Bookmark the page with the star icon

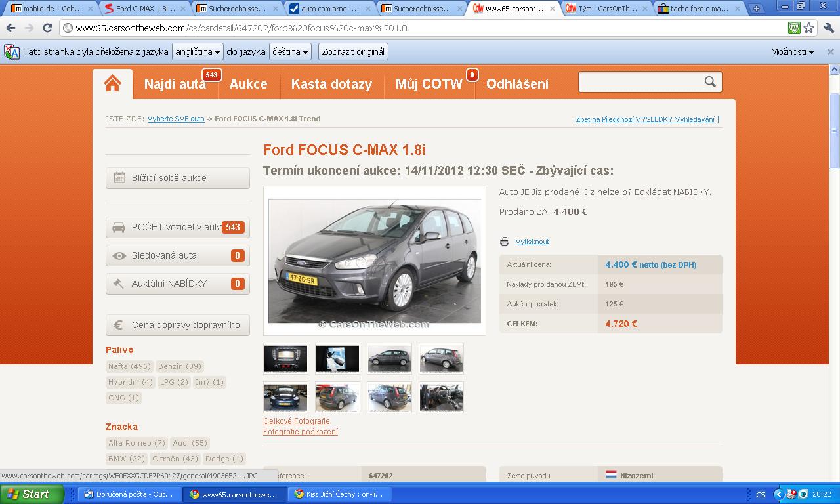809,28
